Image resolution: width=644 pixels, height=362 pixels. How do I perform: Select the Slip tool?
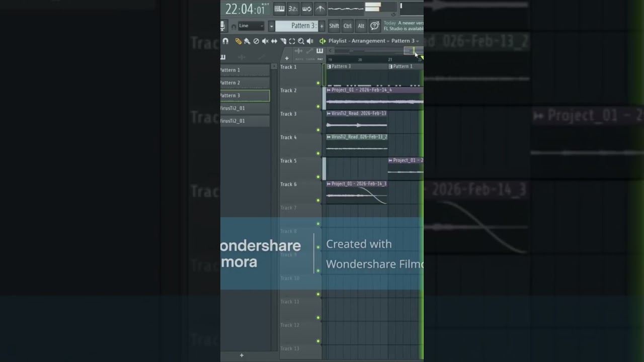click(x=274, y=41)
